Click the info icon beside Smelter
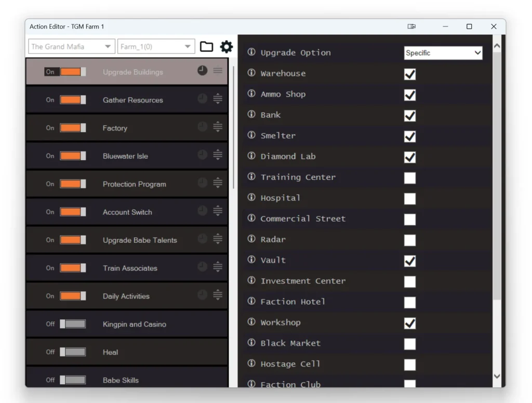This screenshot has height=403, width=532. click(251, 135)
